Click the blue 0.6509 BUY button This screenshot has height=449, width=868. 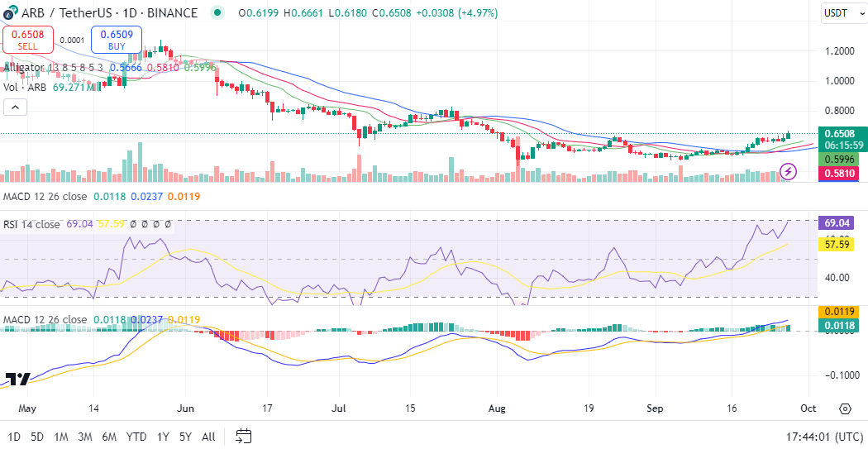tap(117, 40)
